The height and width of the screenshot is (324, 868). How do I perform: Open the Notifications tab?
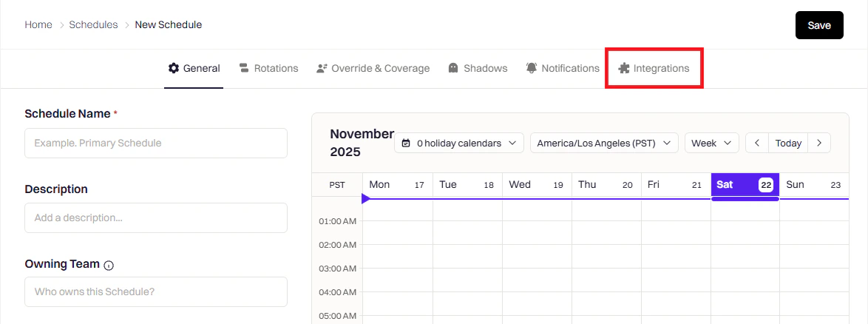pos(563,68)
